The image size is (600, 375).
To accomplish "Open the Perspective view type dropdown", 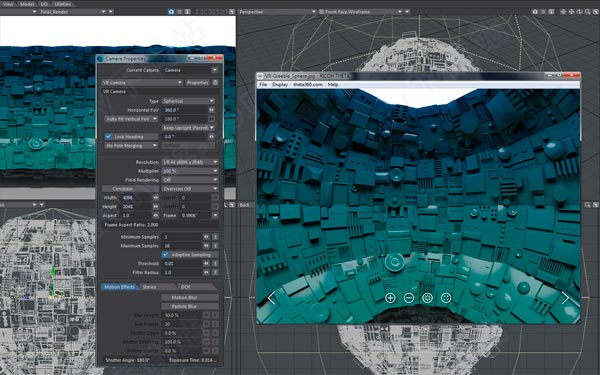I will (x=277, y=12).
